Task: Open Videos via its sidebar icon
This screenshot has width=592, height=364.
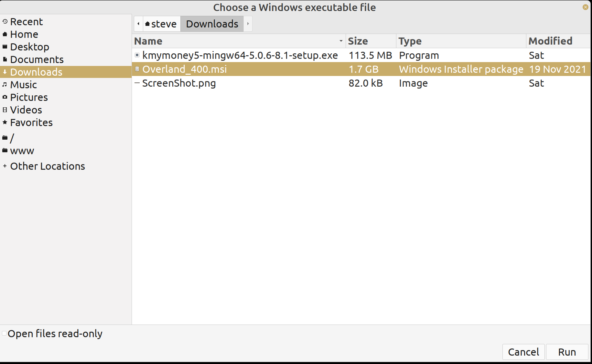Action: tap(5, 110)
